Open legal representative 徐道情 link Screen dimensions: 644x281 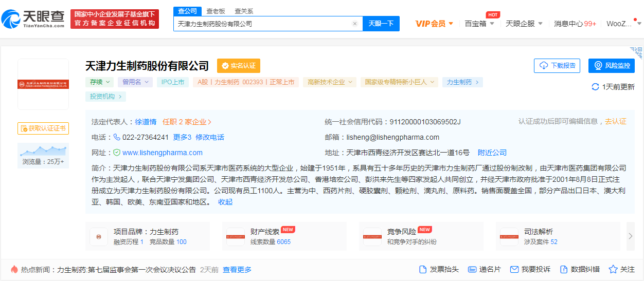146,122
